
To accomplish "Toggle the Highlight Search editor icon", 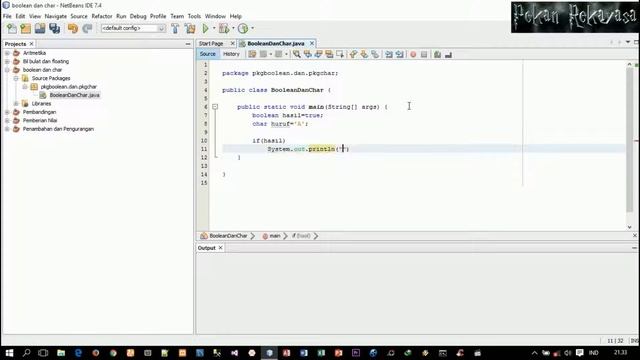I will click(x=329, y=54).
